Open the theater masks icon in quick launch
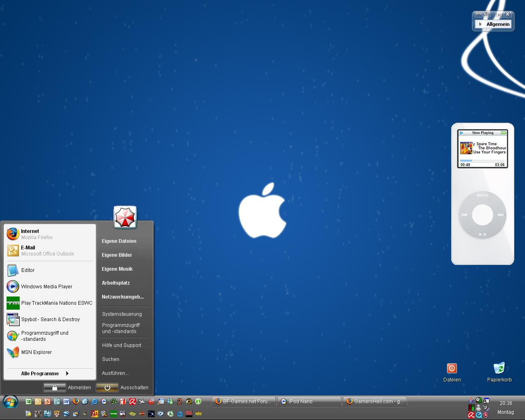The width and height of the screenshot is (525, 420). tap(132, 414)
